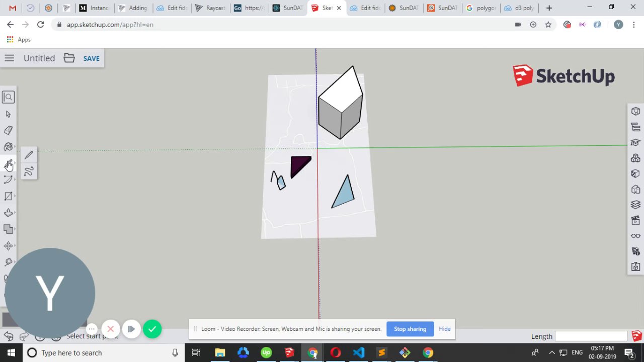
Task: Switch to the Gmail browser tab
Action: point(13,8)
